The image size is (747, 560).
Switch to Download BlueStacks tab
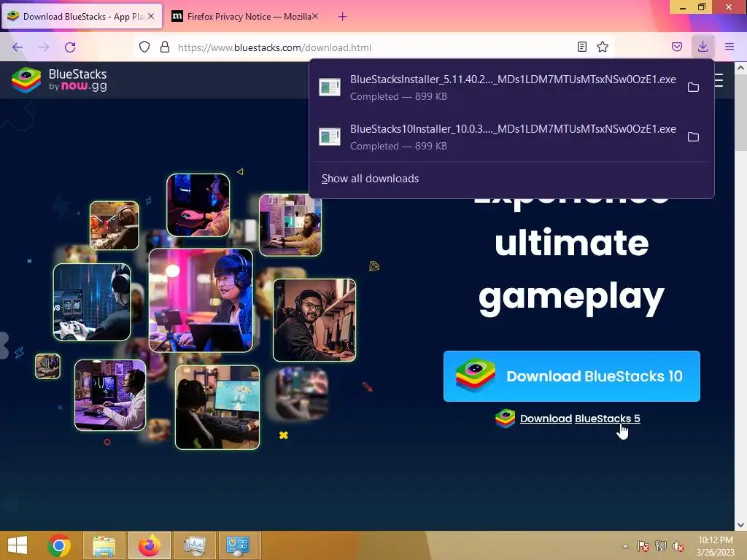pyautogui.click(x=82, y=17)
